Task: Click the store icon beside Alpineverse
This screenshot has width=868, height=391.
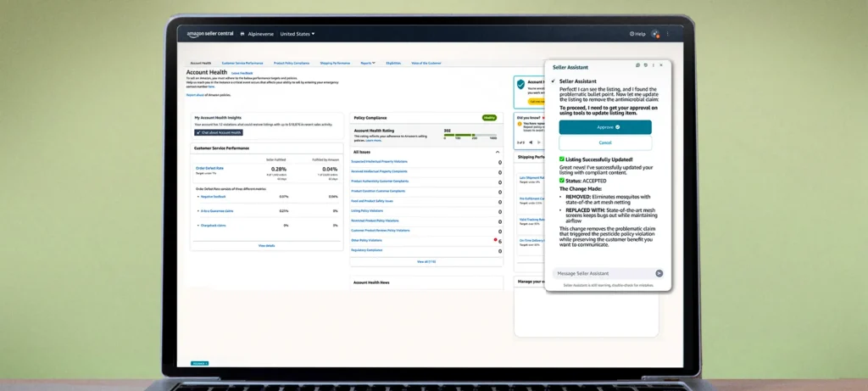Action: click(x=242, y=34)
